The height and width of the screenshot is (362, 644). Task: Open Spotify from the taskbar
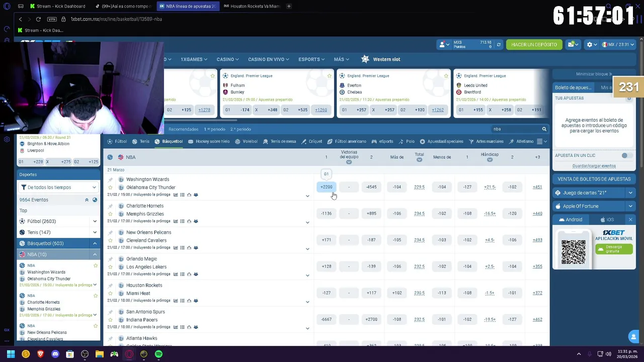[x=158, y=354]
